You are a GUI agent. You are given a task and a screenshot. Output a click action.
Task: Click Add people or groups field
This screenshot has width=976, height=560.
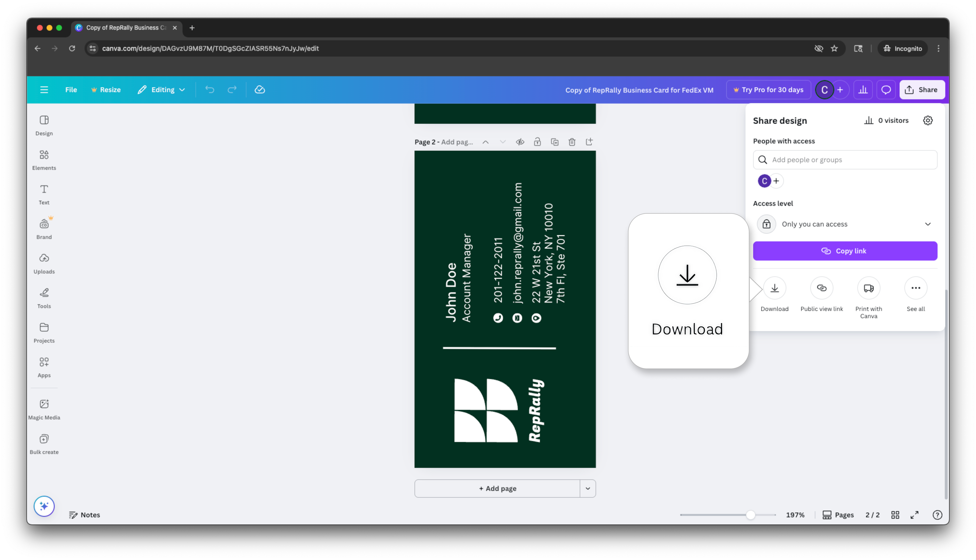(845, 160)
